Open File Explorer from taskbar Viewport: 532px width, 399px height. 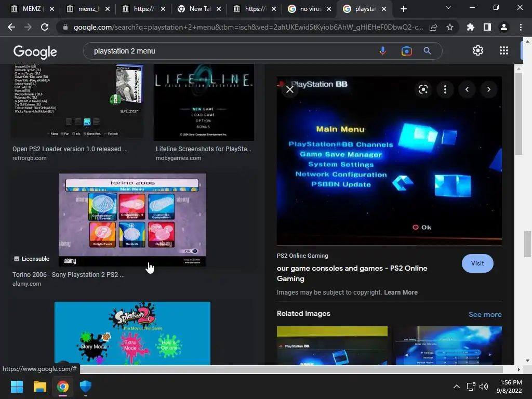[39, 387]
